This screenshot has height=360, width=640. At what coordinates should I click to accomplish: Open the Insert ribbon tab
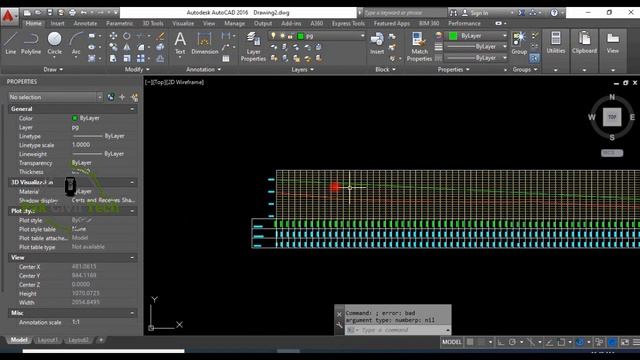(57, 23)
